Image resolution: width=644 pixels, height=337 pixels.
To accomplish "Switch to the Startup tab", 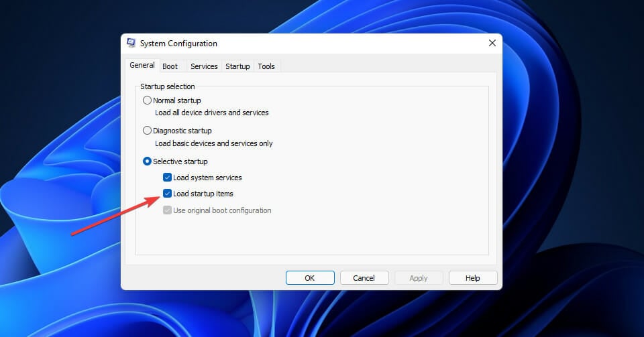I will (237, 66).
